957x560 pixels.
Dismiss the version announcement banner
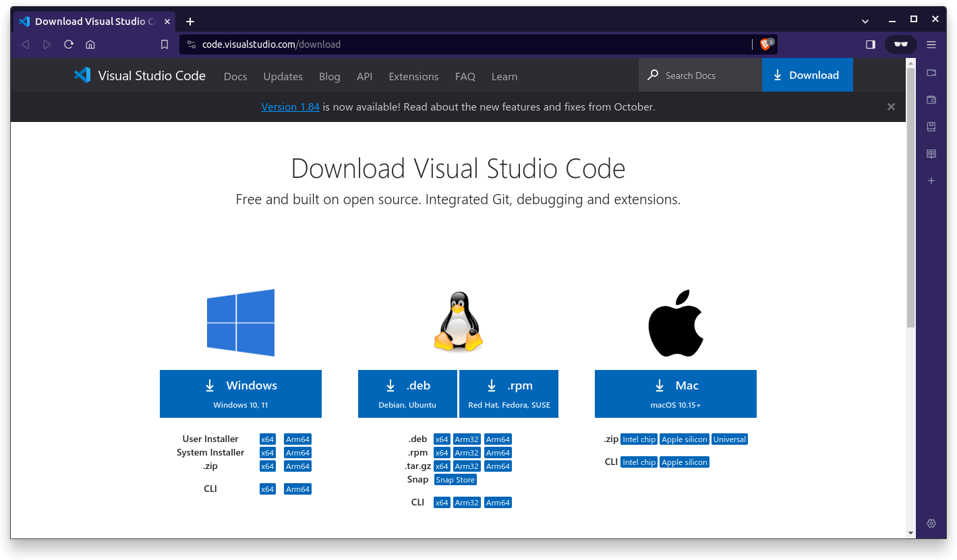coord(891,107)
